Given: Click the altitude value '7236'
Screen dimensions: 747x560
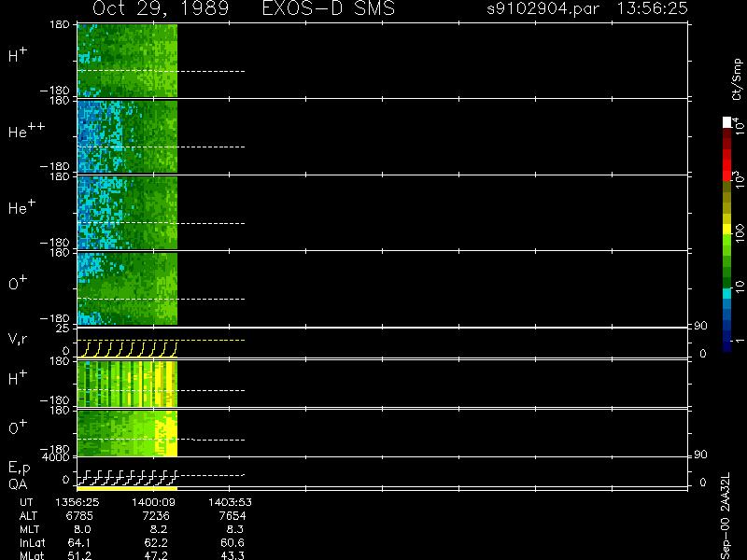Looking at the screenshot, I should click(x=156, y=516).
